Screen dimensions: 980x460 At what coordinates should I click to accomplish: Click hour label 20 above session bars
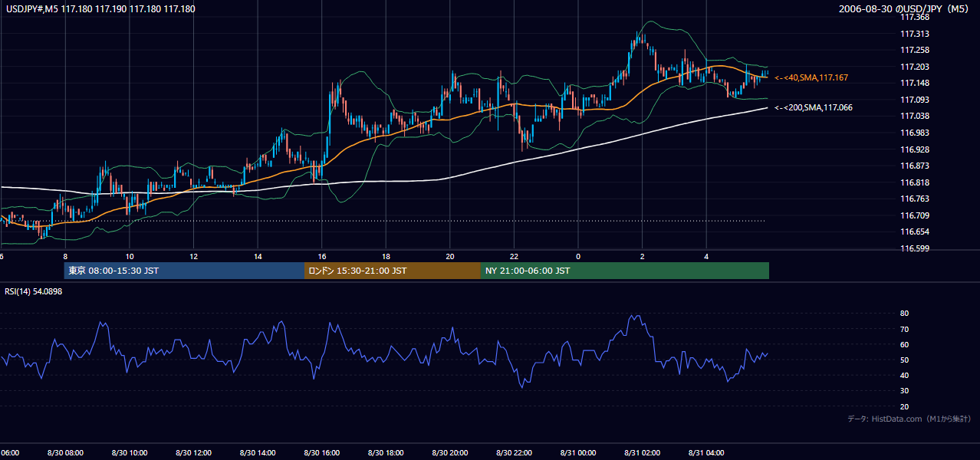450,257
